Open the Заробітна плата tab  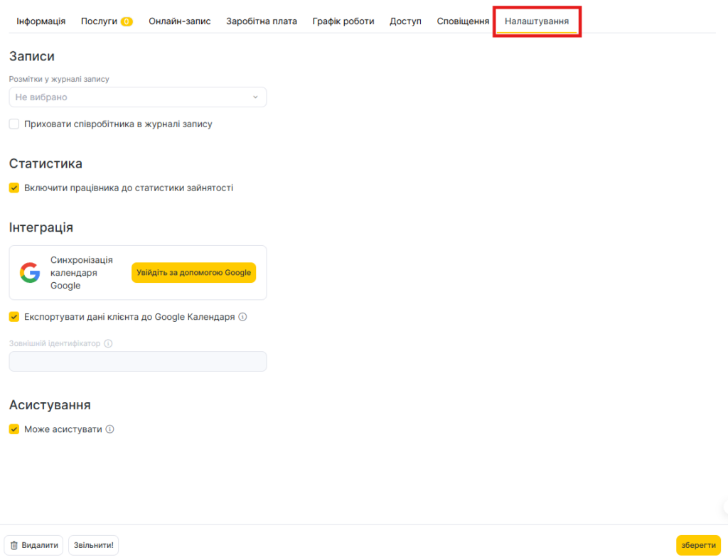point(262,21)
